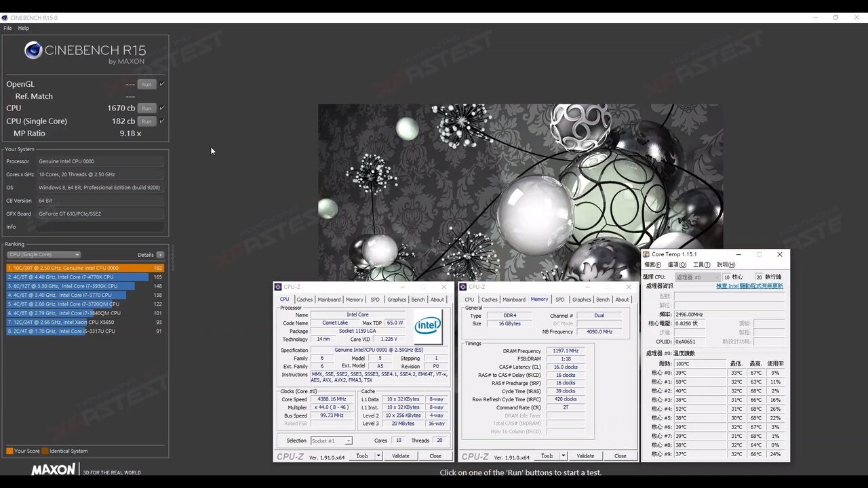The image size is (868, 488).
Task: Expand Tools dropdown arrow in right CPU-Z
Action: pyautogui.click(x=563, y=456)
